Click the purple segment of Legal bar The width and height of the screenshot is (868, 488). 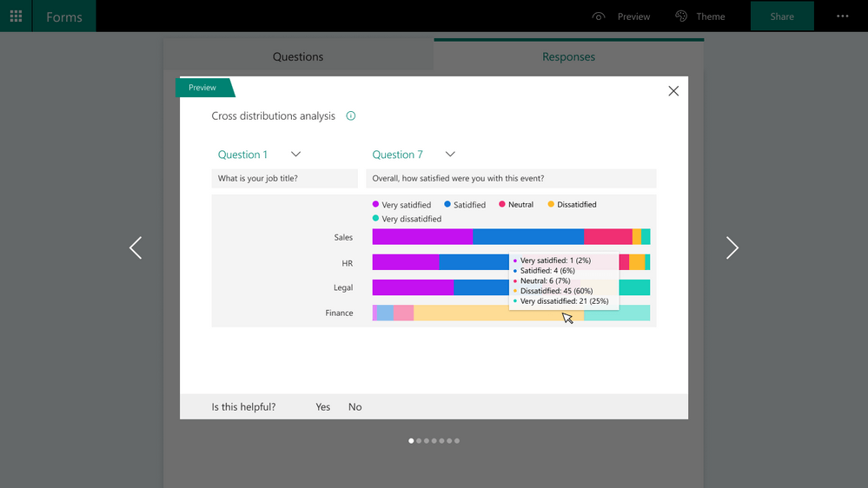coord(413,287)
